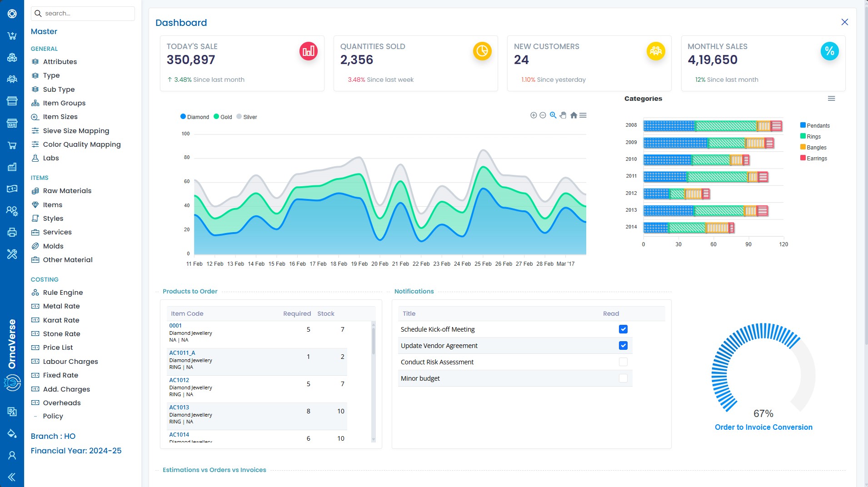Toggle Bangles in Categories legend
Viewport: 868px width, 487px height.
coord(813,147)
